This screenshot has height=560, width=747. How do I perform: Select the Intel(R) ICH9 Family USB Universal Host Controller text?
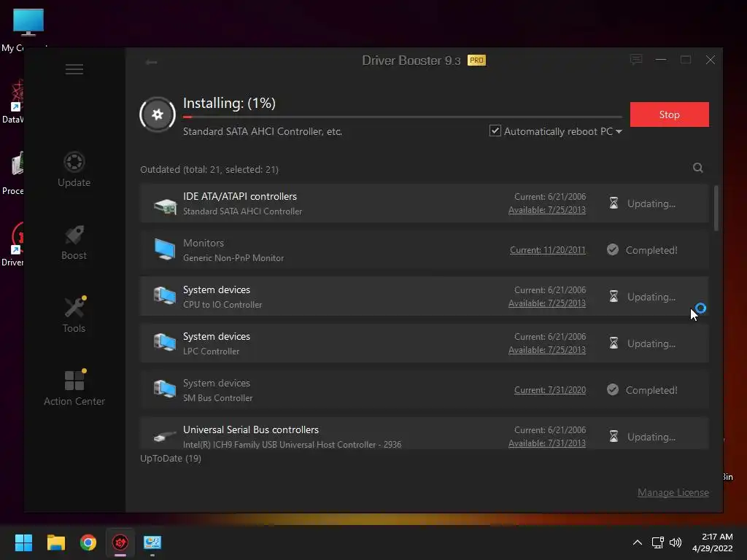[292, 445]
